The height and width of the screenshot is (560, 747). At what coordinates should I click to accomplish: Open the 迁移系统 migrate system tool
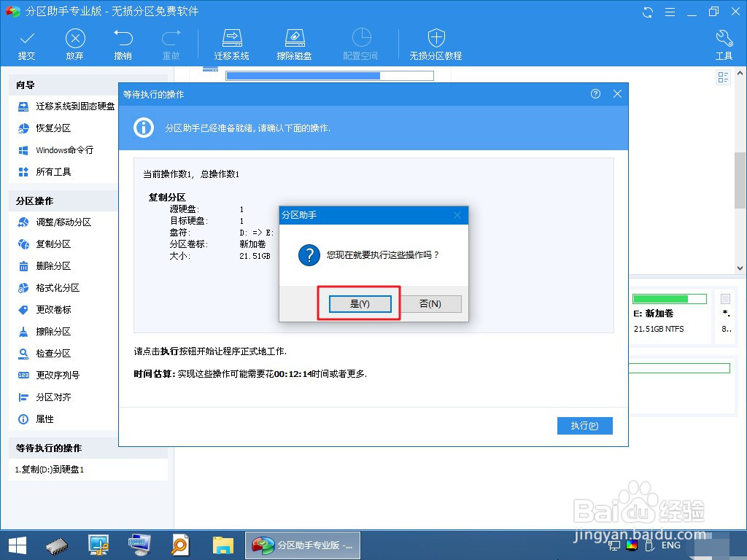pos(231,44)
